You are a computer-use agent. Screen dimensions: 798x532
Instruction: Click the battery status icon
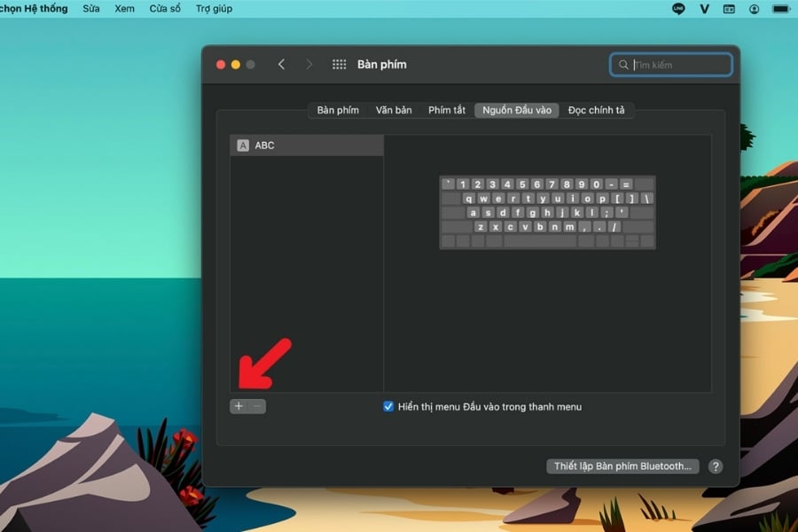(781, 9)
